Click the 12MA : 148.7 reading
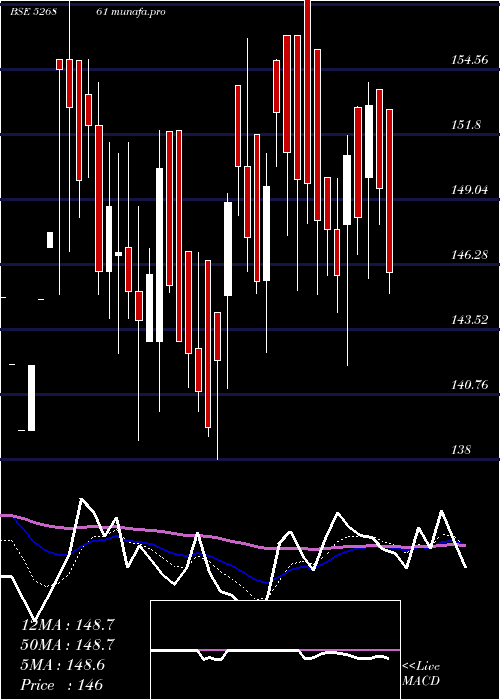 click(68, 625)
